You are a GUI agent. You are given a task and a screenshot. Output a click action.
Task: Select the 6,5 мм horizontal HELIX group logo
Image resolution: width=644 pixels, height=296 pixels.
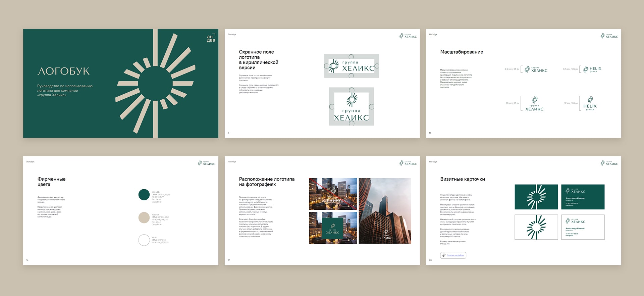click(592, 69)
